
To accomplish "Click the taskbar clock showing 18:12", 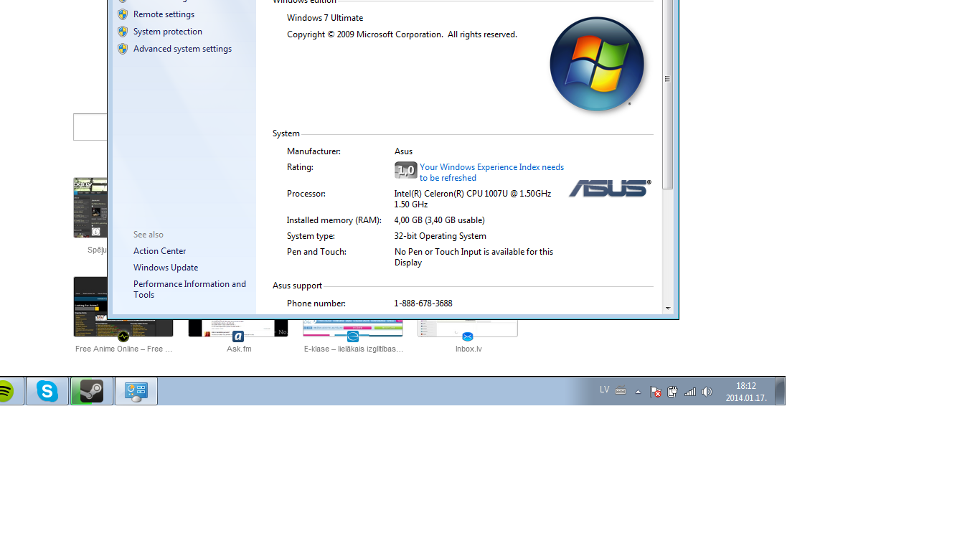I will pos(746,392).
